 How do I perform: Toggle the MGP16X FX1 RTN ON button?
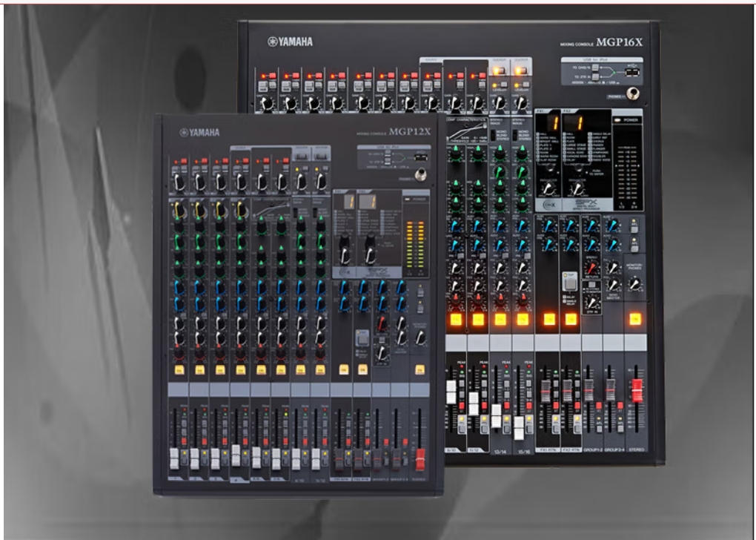click(x=548, y=319)
